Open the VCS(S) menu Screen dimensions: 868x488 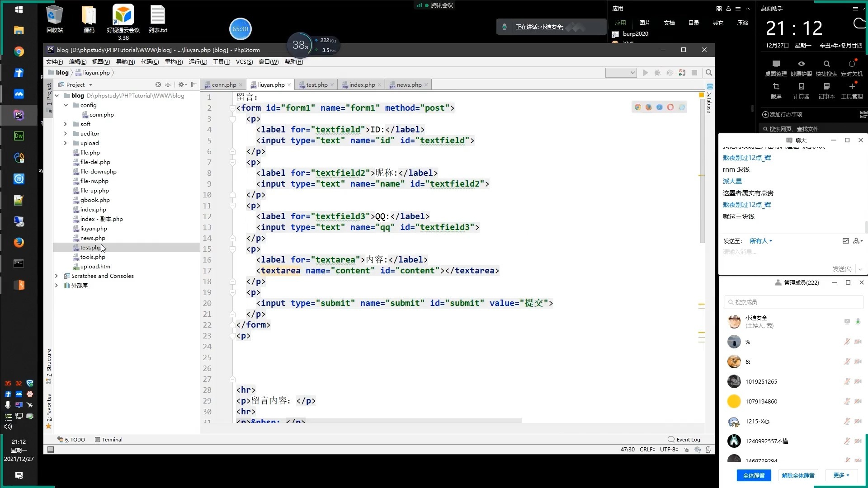(x=244, y=61)
